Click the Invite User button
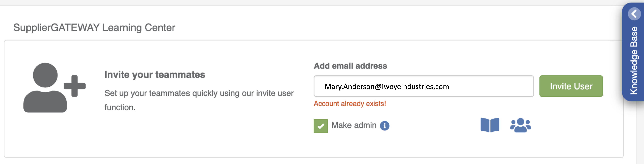Screen dimensions: 644x164 pyautogui.click(x=571, y=86)
